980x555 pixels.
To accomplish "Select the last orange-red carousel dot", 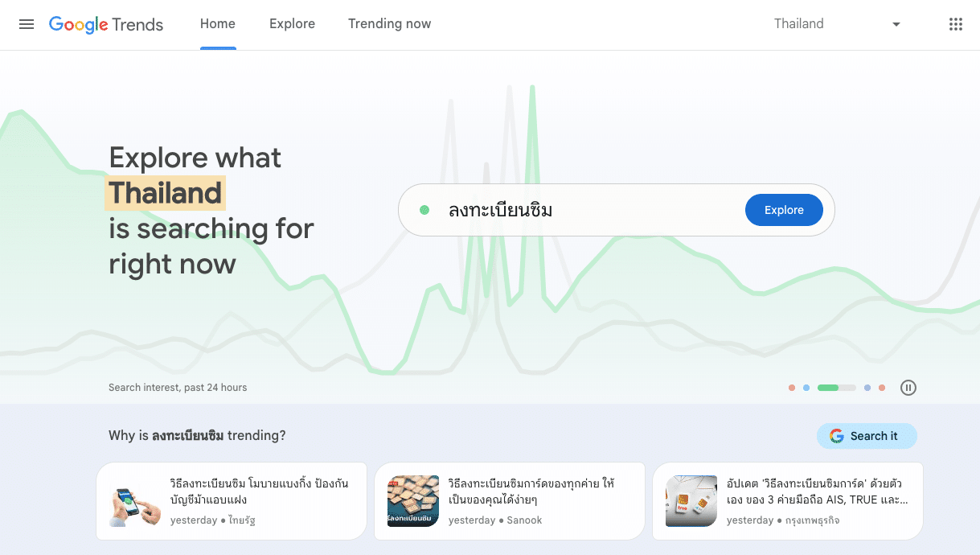I will pos(882,388).
